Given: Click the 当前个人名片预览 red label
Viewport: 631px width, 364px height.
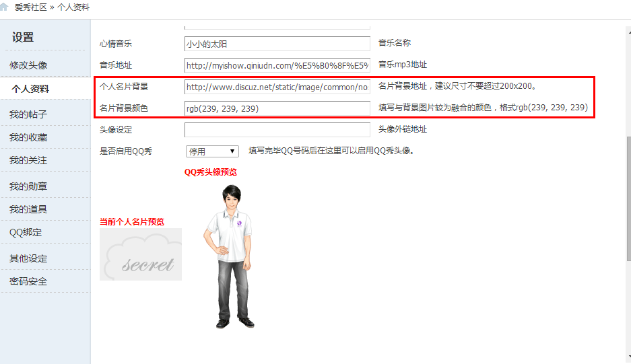Looking at the screenshot, I should coord(132,221).
